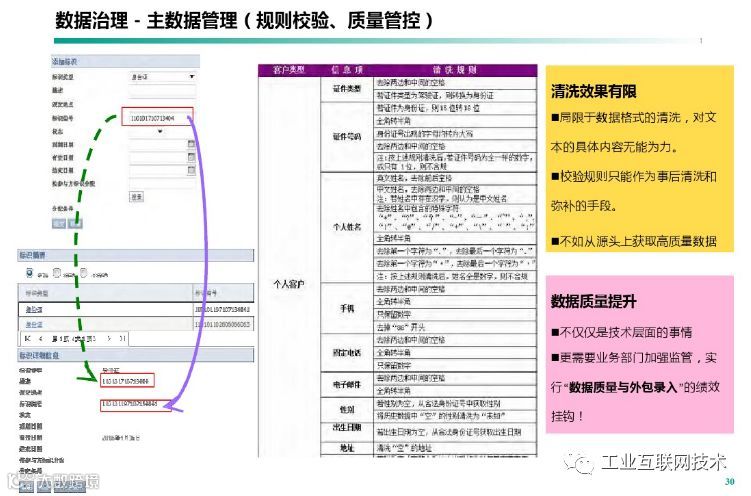Open the 身份证 link in the first table row

[34, 310]
